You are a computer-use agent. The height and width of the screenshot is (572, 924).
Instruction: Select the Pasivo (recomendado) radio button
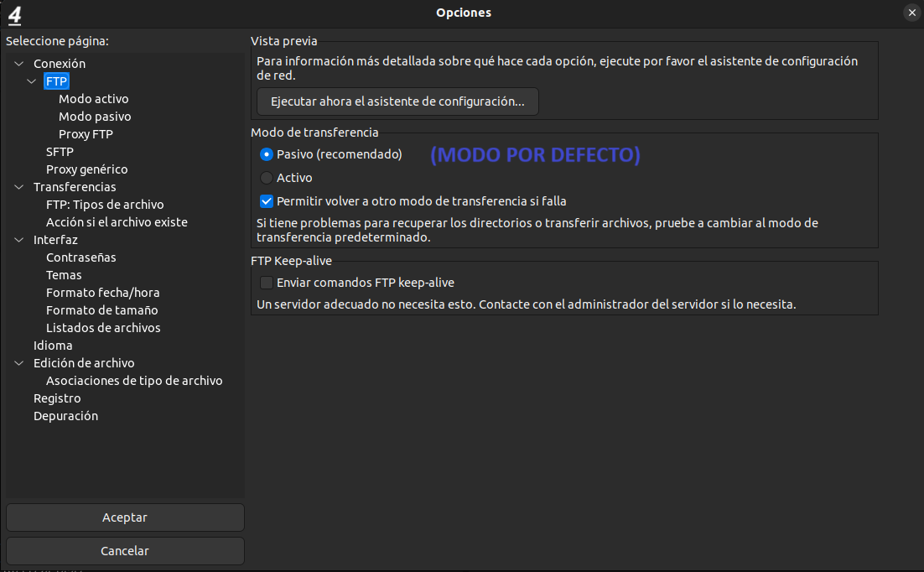point(267,154)
